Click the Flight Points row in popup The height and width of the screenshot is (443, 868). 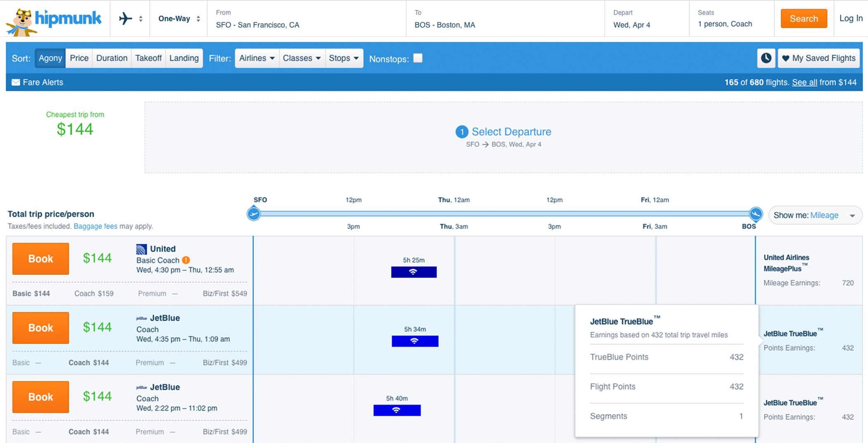coord(666,387)
